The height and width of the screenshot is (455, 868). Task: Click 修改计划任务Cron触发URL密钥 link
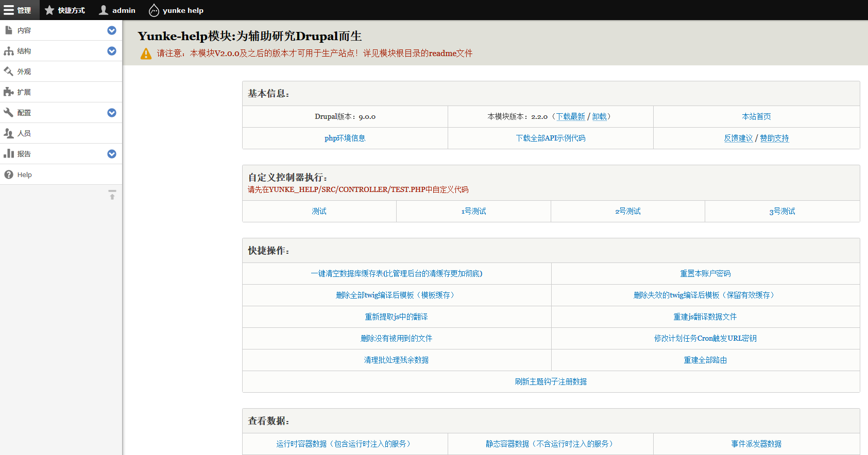pyautogui.click(x=706, y=339)
